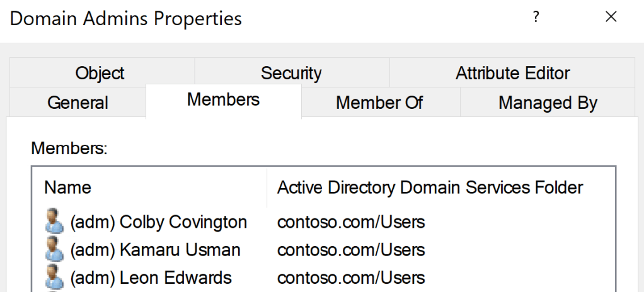
Task: Open the Managed By tab
Action: [547, 103]
